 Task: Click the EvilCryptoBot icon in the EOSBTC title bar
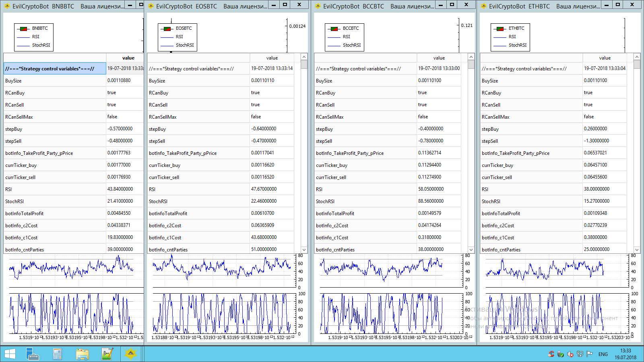pyautogui.click(x=151, y=6)
